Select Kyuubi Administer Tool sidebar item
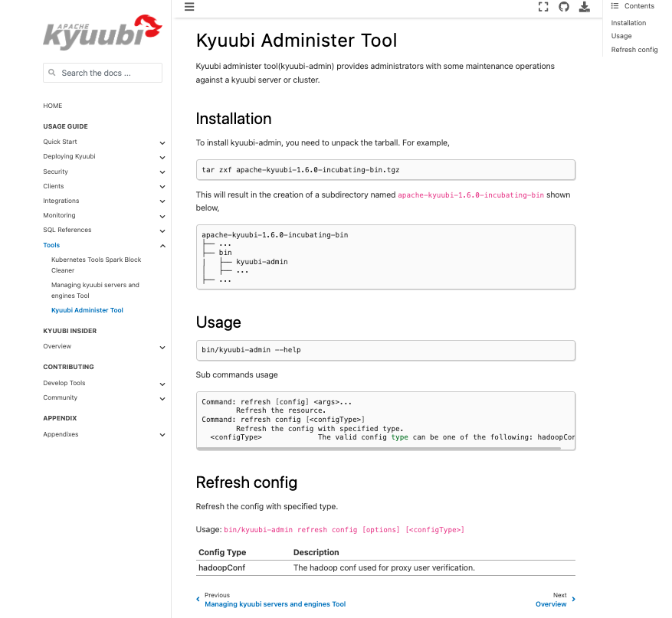672x618 pixels. pos(87,310)
